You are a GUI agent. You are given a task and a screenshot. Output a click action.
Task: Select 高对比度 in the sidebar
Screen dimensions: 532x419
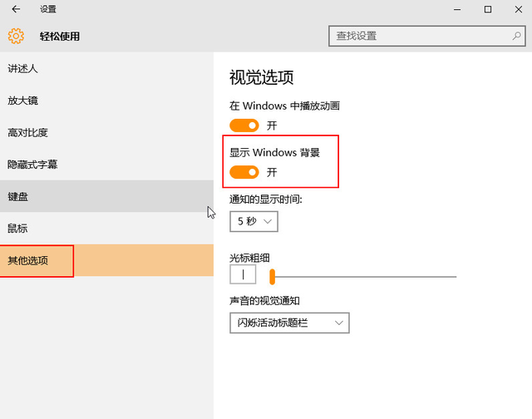pos(28,132)
